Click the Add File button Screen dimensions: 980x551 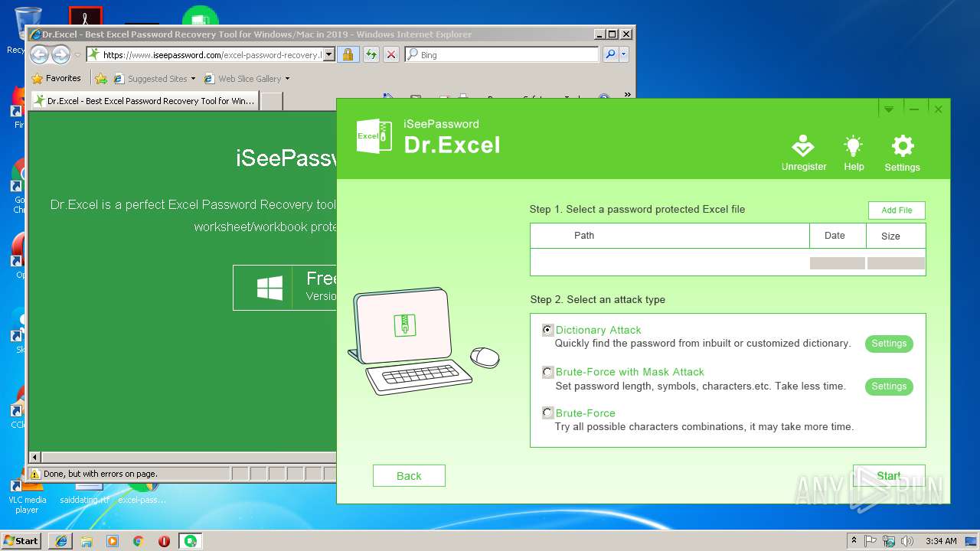[x=897, y=210]
